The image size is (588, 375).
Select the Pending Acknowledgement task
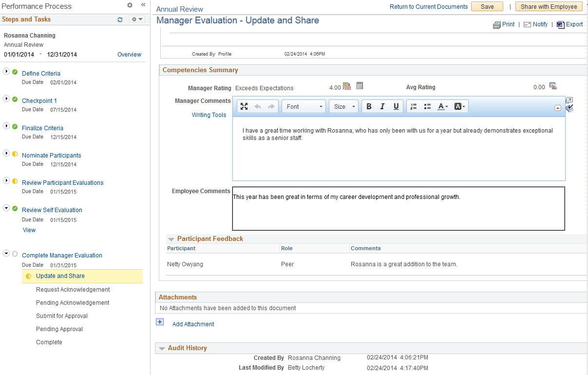(73, 303)
